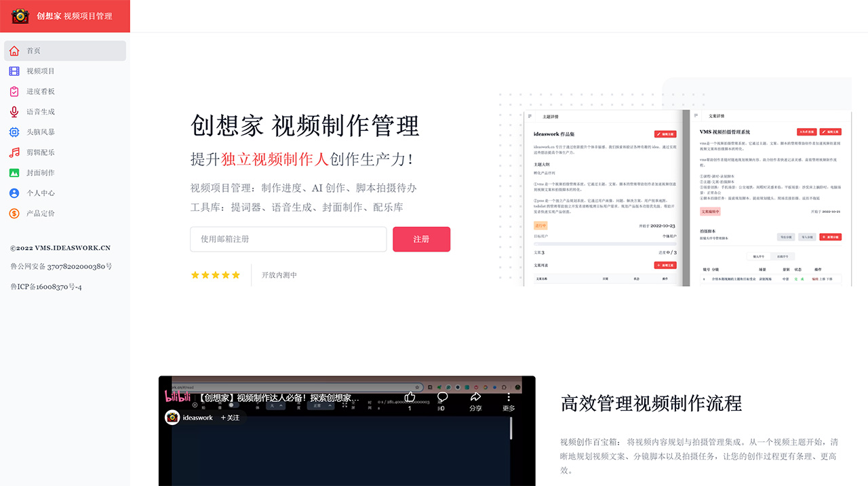Click the 语音生成 microphone icon
The width and height of the screenshot is (868, 486).
tap(14, 111)
